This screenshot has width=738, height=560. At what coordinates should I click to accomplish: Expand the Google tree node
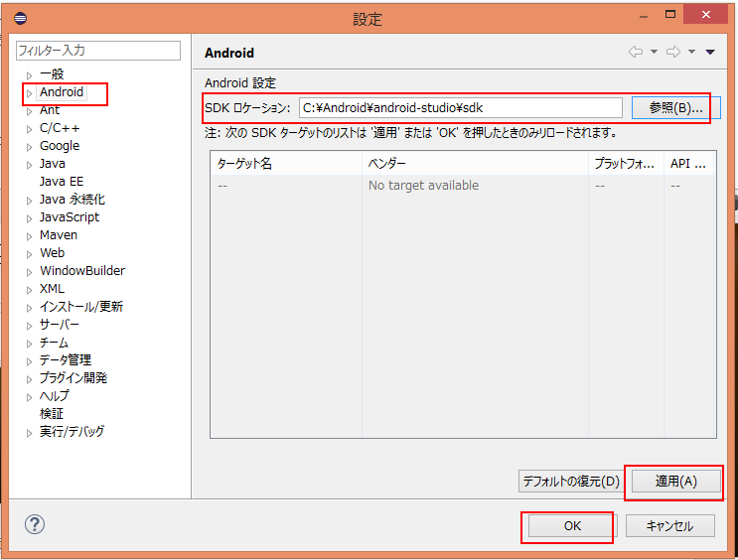click(x=29, y=147)
